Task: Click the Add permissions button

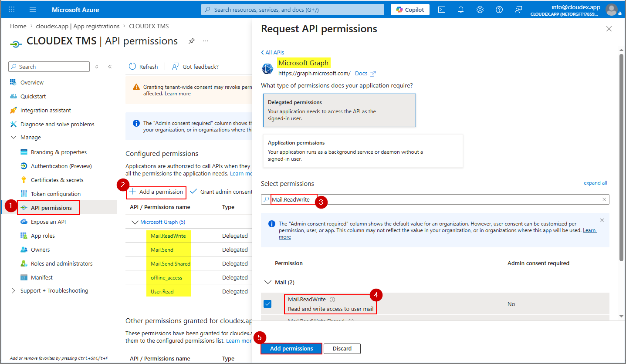Action: pos(291,348)
